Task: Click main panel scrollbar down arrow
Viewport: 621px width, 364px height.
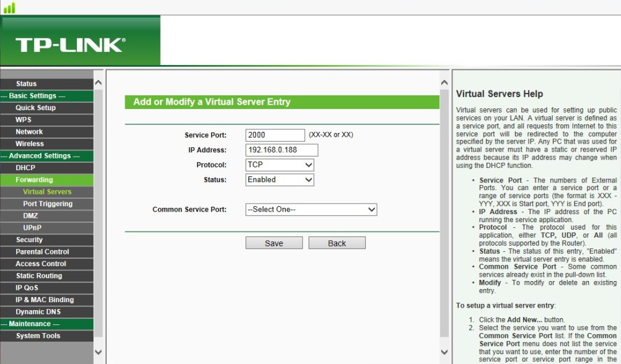Action: pos(444,352)
